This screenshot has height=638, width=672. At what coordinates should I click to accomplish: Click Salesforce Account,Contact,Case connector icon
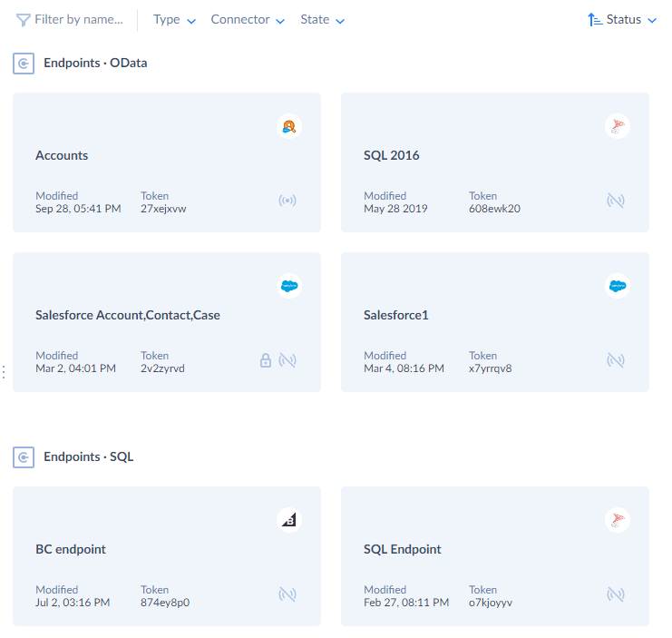click(x=289, y=286)
